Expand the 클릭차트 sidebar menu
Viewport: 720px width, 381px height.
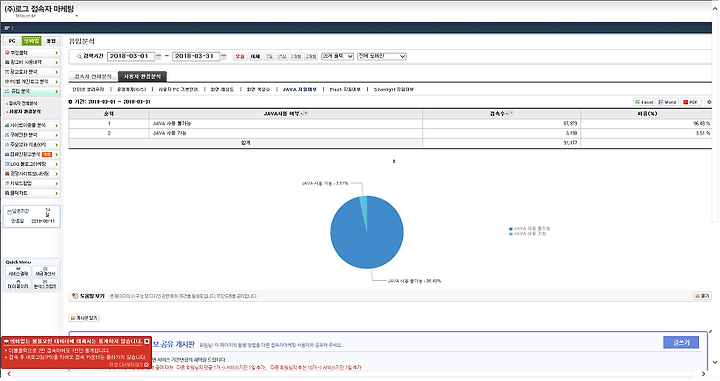pyautogui.click(x=31, y=193)
